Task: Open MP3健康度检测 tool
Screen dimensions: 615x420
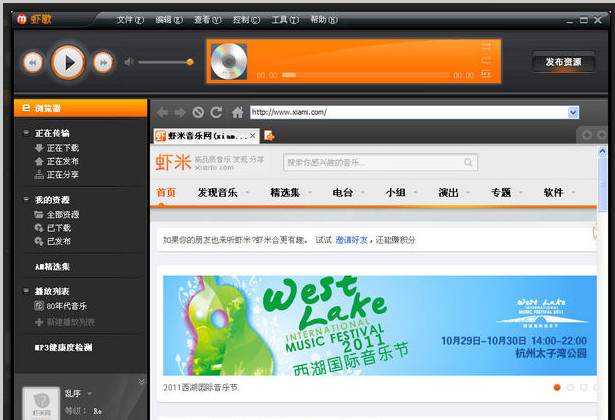Action: [64, 347]
